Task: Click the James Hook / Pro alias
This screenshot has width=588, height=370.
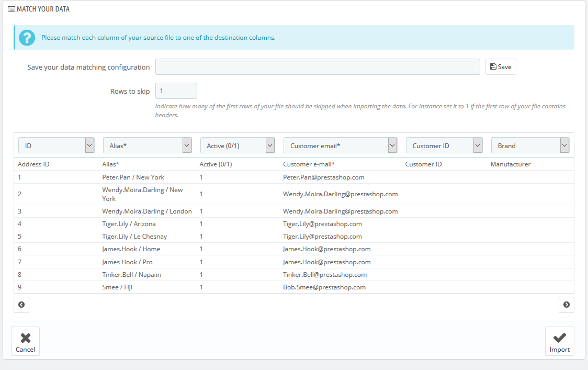Action: point(128,262)
